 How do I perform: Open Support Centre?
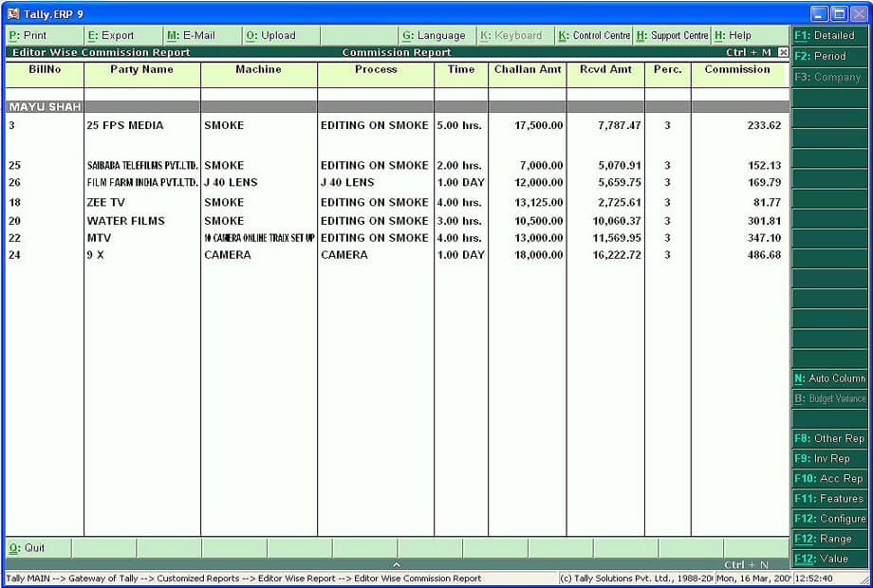point(672,36)
